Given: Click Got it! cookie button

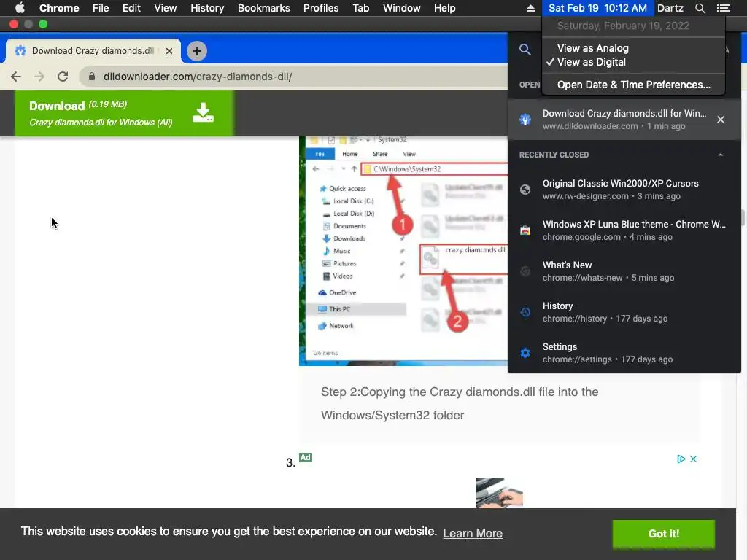Looking at the screenshot, I should click(663, 533).
